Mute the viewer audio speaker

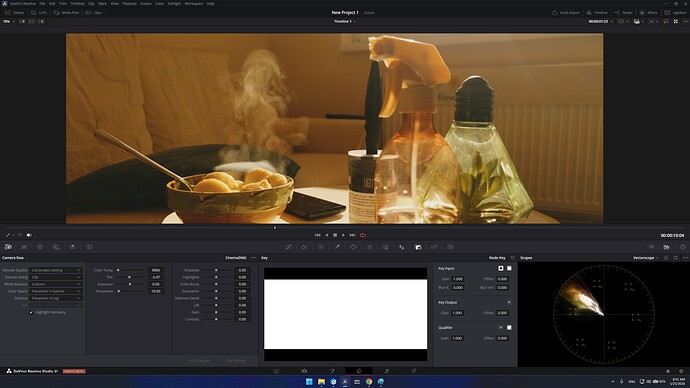click(x=29, y=235)
